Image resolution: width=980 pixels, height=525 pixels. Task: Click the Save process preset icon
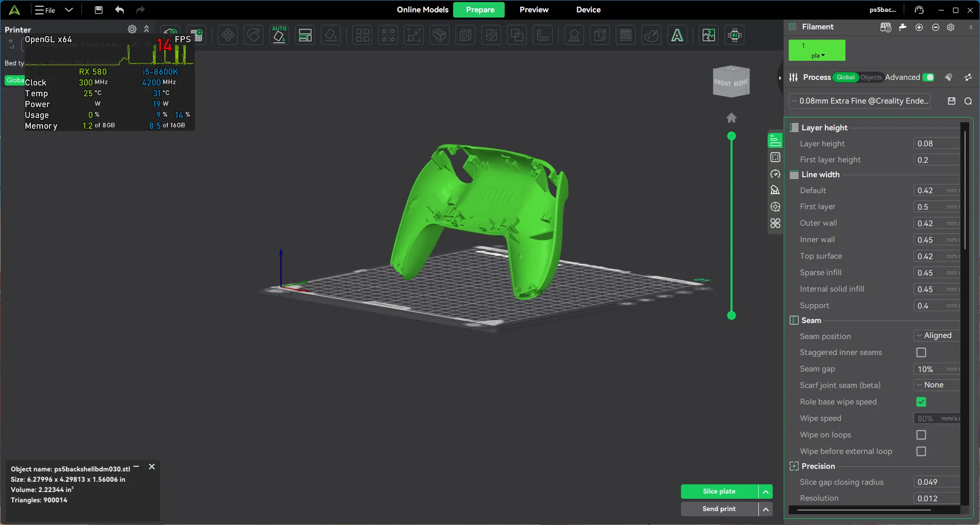click(952, 101)
